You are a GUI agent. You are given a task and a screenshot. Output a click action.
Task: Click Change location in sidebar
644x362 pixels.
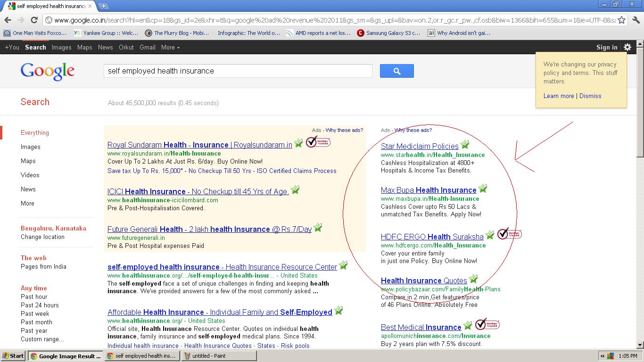(42, 237)
